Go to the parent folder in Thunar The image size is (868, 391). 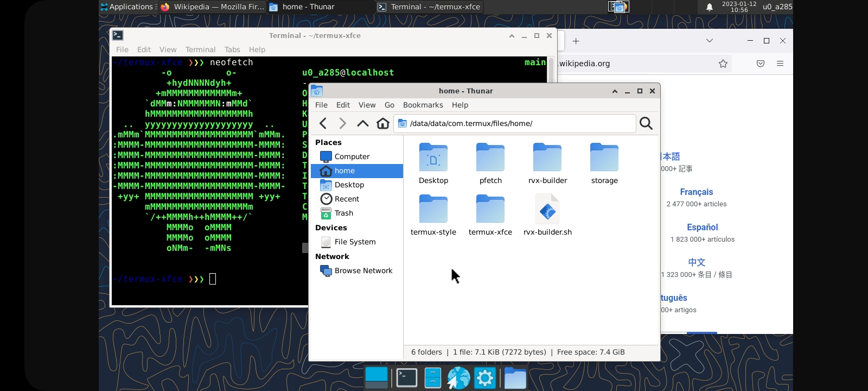click(362, 123)
